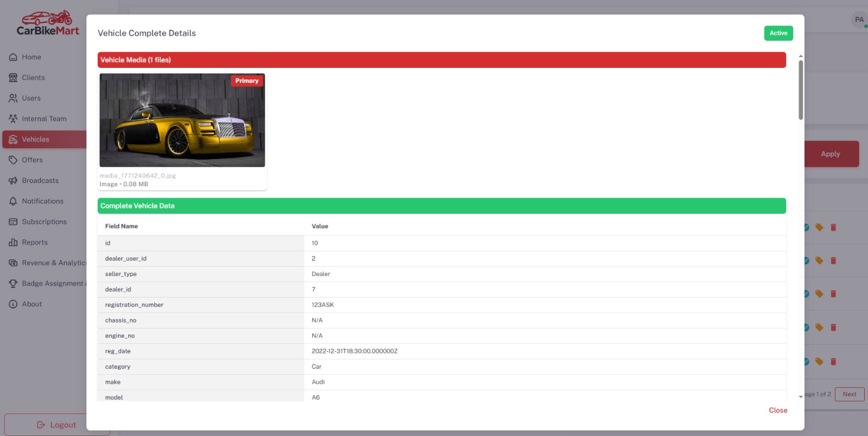The width and height of the screenshot is (868, 436).
Task: Select the reg_date field cell
Action: 201,351
